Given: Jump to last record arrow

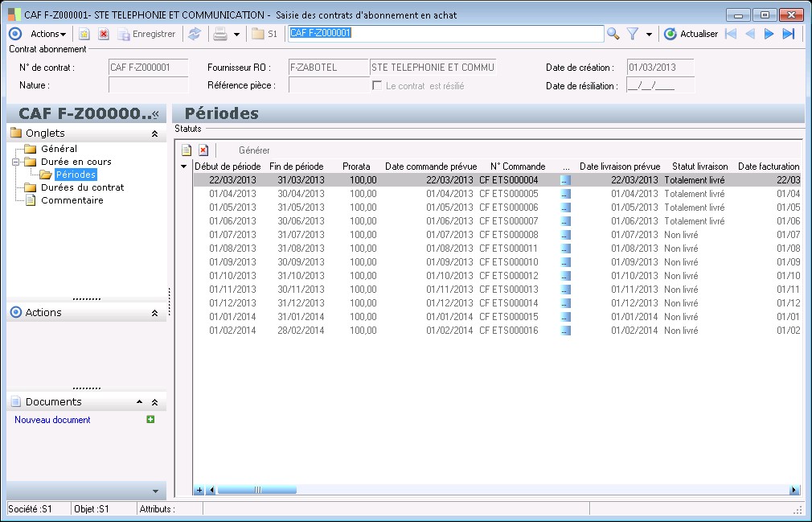Looking at the screenshot, I should pos(789,34).
